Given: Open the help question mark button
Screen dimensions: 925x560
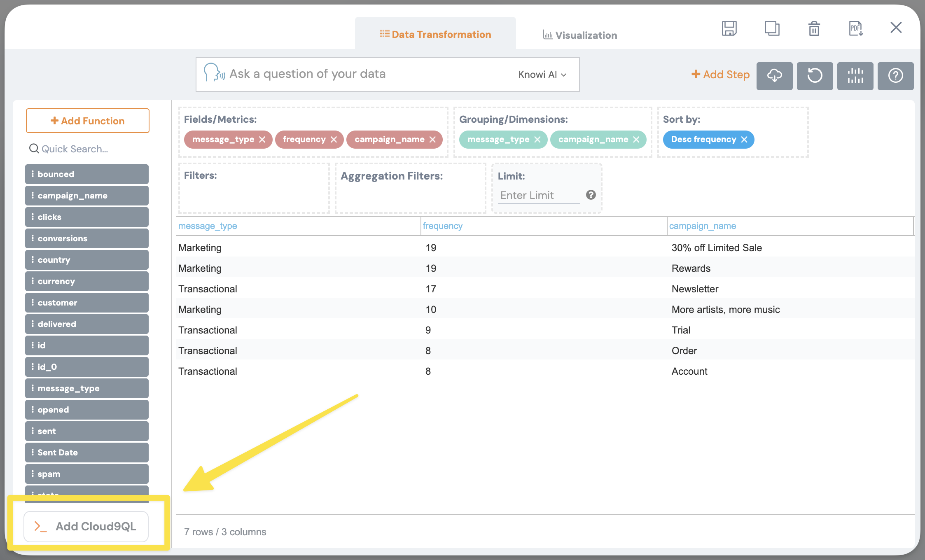Looking at the screenshot, I should point(895,76).
